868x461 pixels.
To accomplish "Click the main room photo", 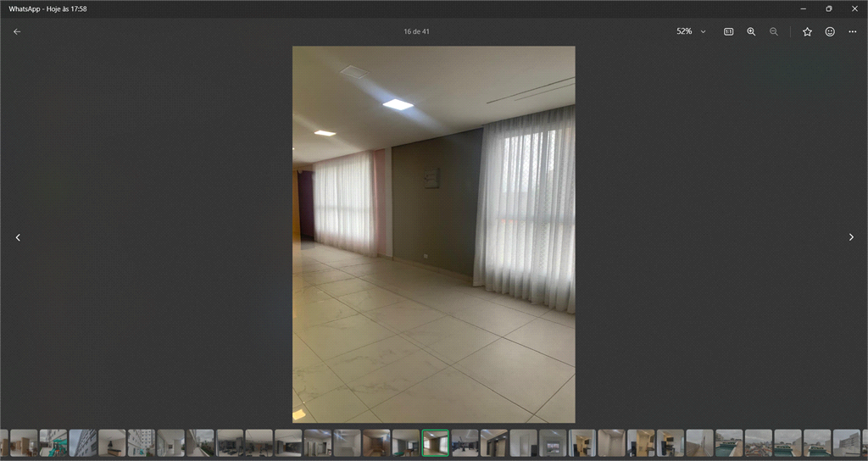I will pos(434,234).
